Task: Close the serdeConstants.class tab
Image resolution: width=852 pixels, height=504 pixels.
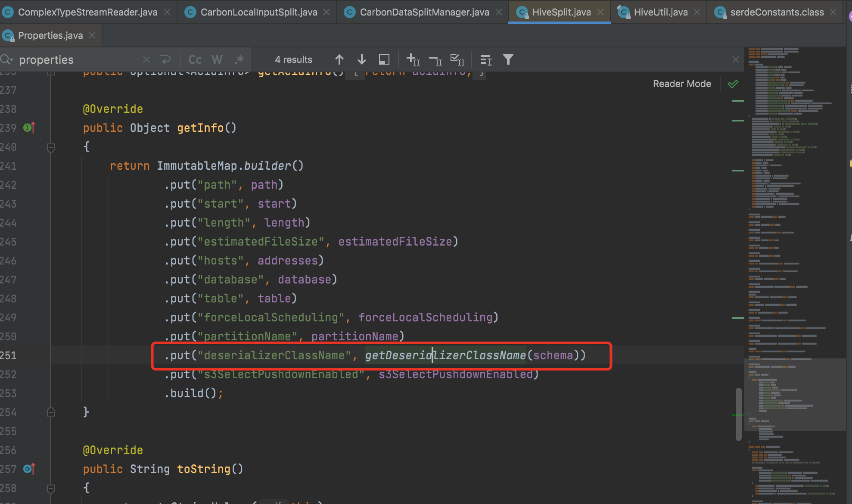Action: pos(833,12)
